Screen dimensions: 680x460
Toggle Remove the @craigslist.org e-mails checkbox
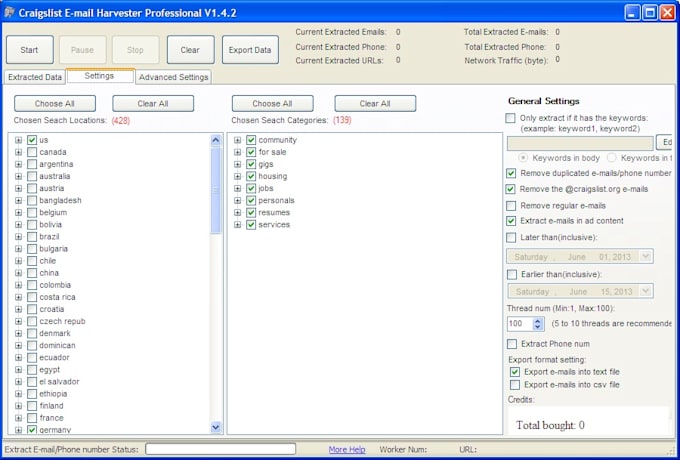tap(511, 189)
